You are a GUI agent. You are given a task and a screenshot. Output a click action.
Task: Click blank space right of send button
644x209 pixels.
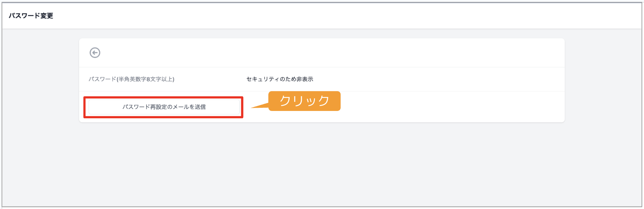[x=453, y=107]
